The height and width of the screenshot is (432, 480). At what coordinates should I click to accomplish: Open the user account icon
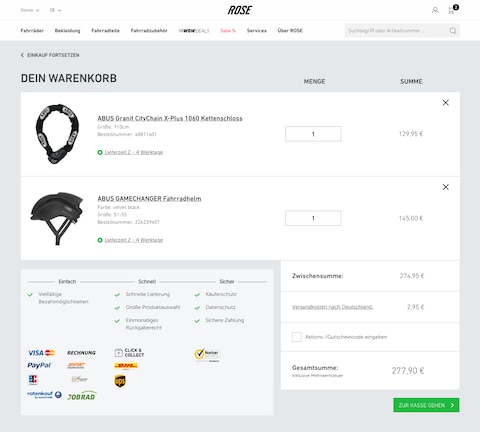pos(435,10)
